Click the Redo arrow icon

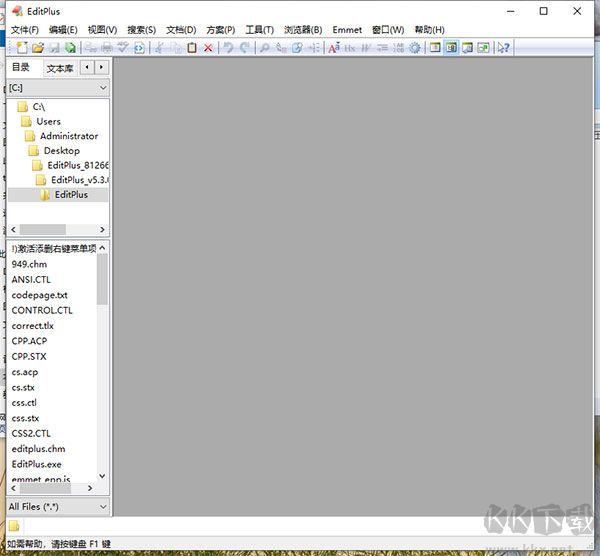(x=245, y=48)
